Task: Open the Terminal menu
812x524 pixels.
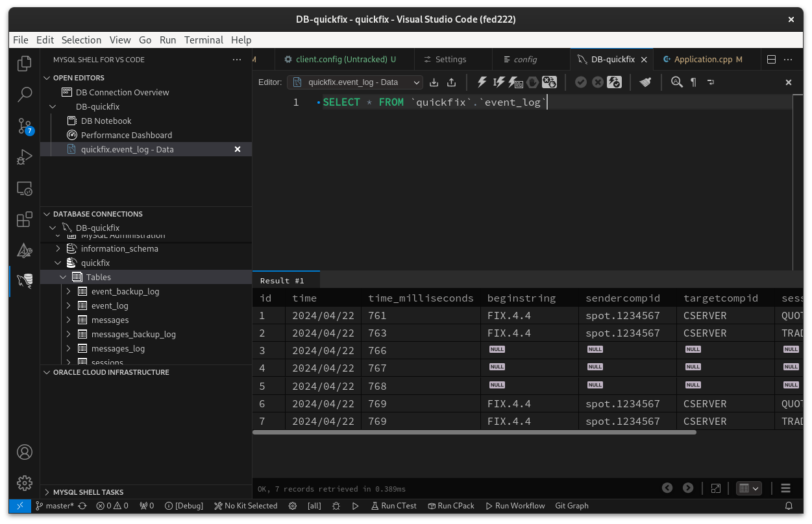Action: click(203, 40)
